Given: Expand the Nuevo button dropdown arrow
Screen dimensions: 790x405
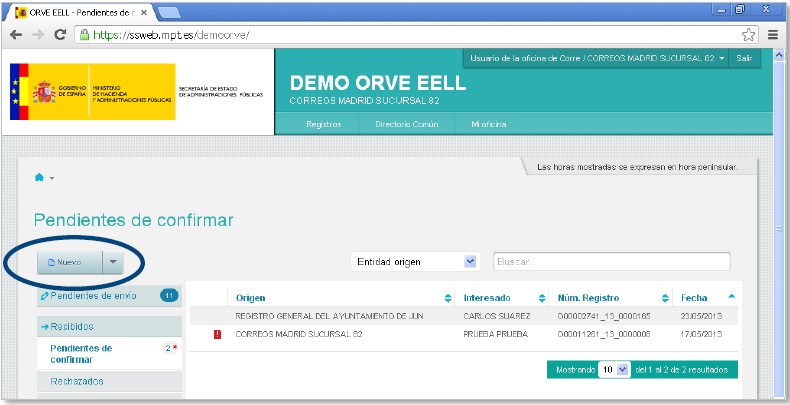Looking at the screenshot, I should coord(113,262).
